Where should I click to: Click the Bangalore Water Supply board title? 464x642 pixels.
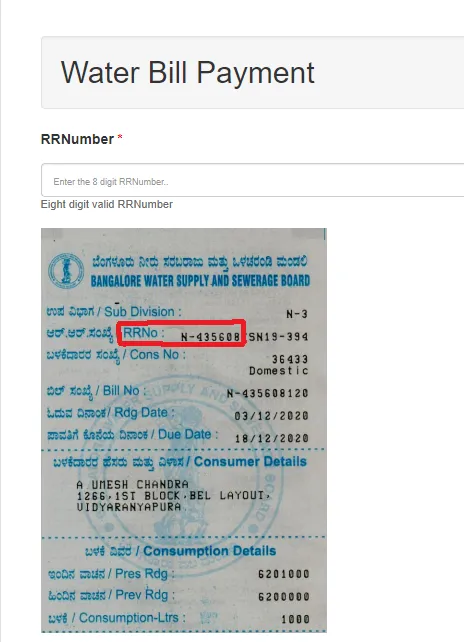(x=200, y=281)
